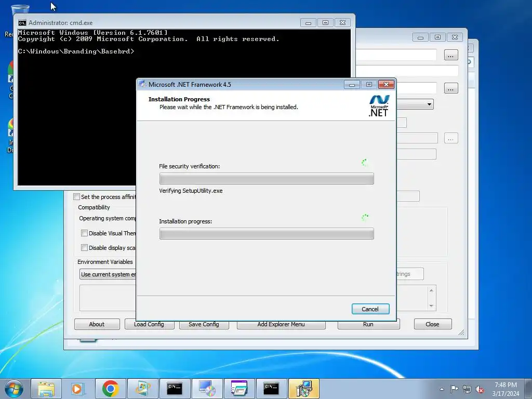Viewport: 532px width, 399px height.
Task: Click Load Config in the rear window
Action: [x=149, y=324]
